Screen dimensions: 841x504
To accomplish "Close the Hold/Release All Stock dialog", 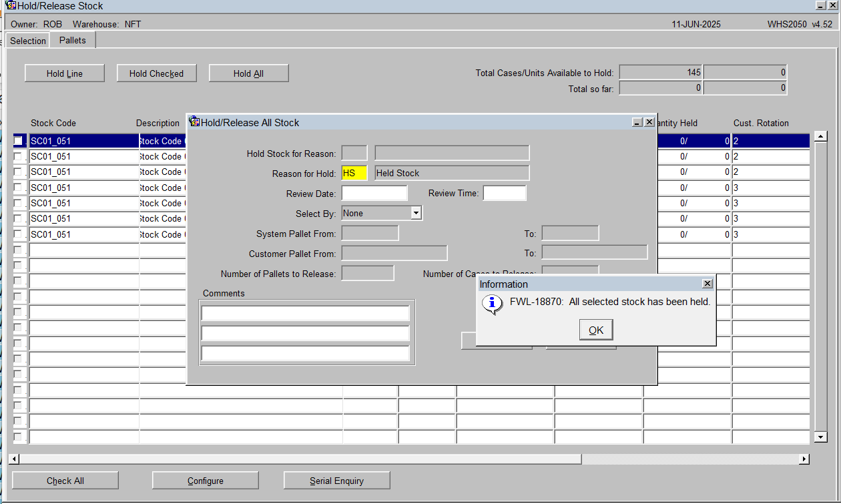I will point(649,122).
